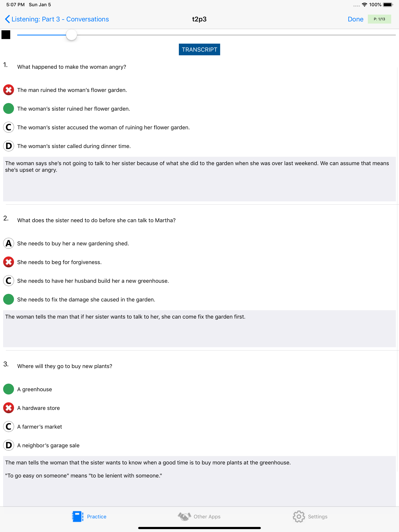
Task: Choose option C A farmer's market
Action: click(x=8, y=427)
